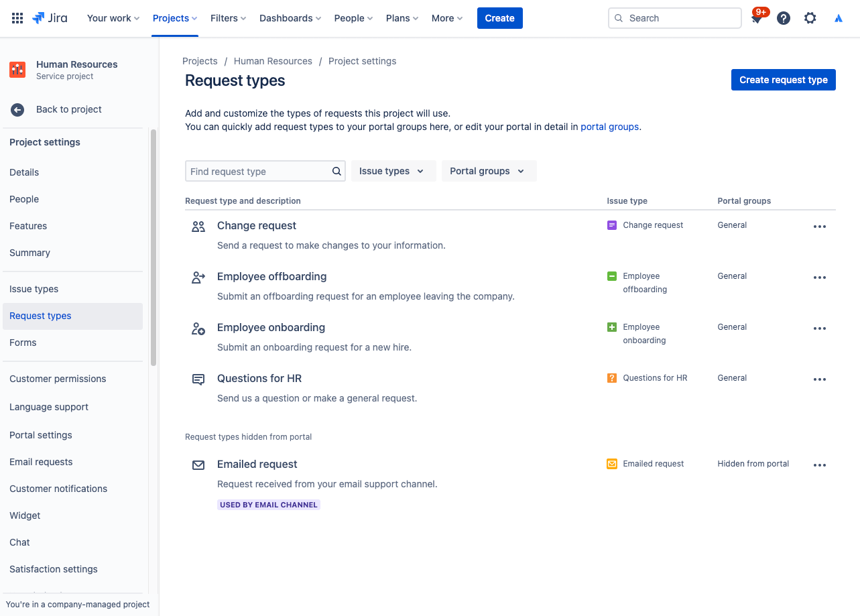Click the Back to project arrow
The image size is (860, 616).
pyautogui.click(x=17, y=109)
